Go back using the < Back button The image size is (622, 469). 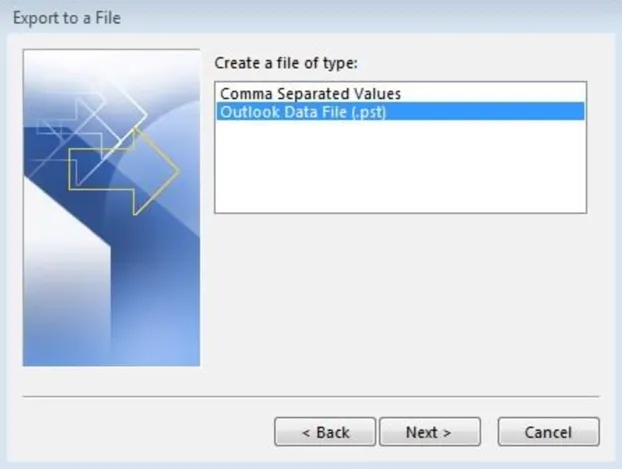tap(325, 432)
